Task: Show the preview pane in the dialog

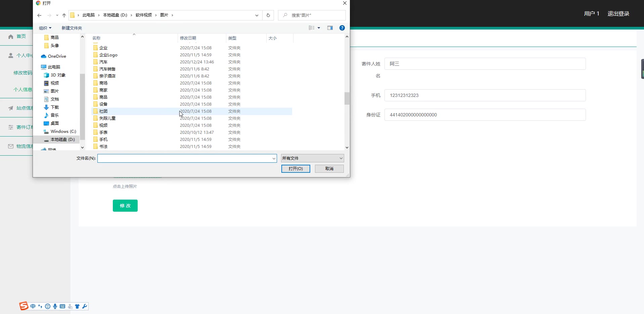Action: click(x=330, y=28)
